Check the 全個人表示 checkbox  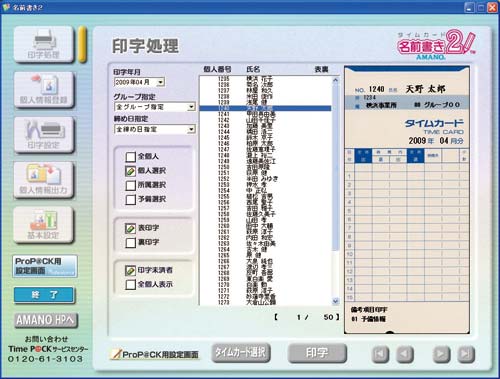coord(131,285)
